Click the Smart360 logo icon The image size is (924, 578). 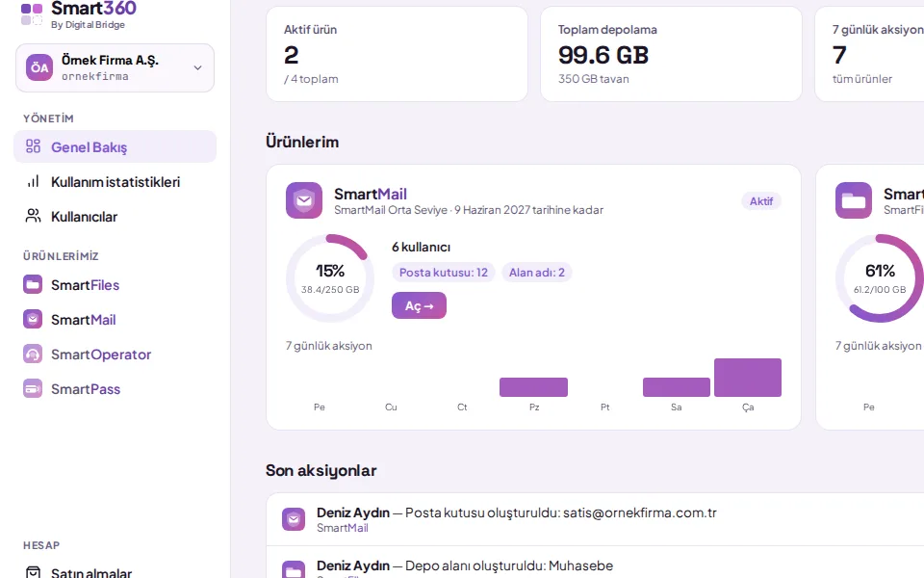(32, 14)
